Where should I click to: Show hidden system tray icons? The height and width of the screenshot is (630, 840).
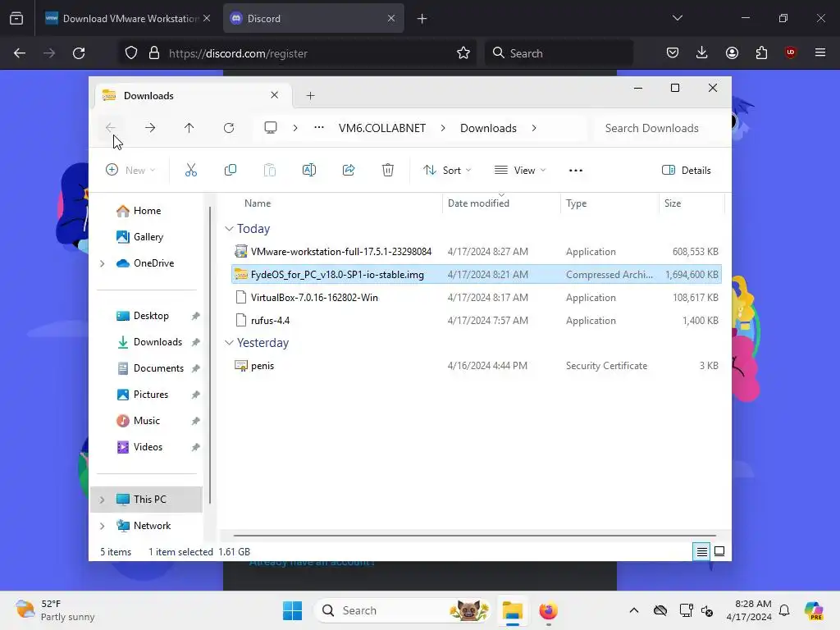point(634,610)
